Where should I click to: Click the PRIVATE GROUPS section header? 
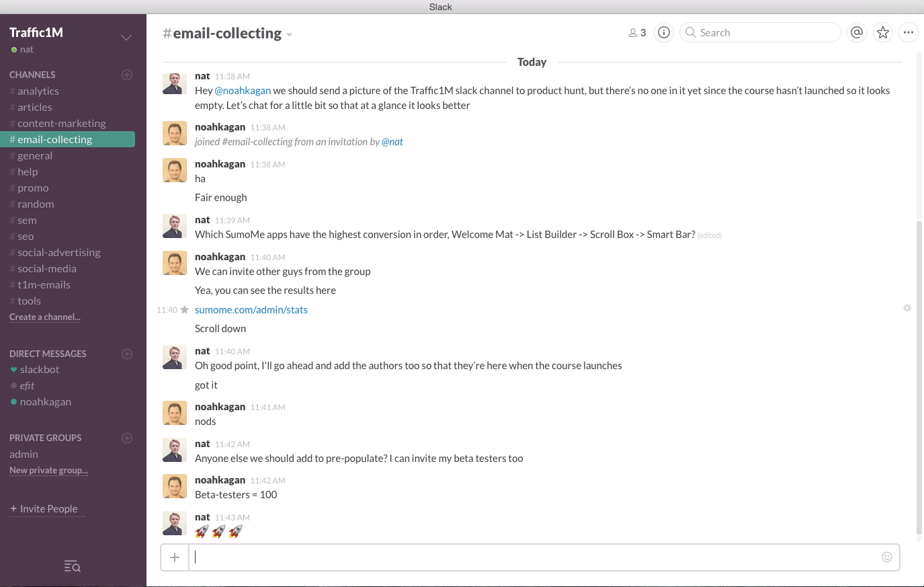(45, 438)
